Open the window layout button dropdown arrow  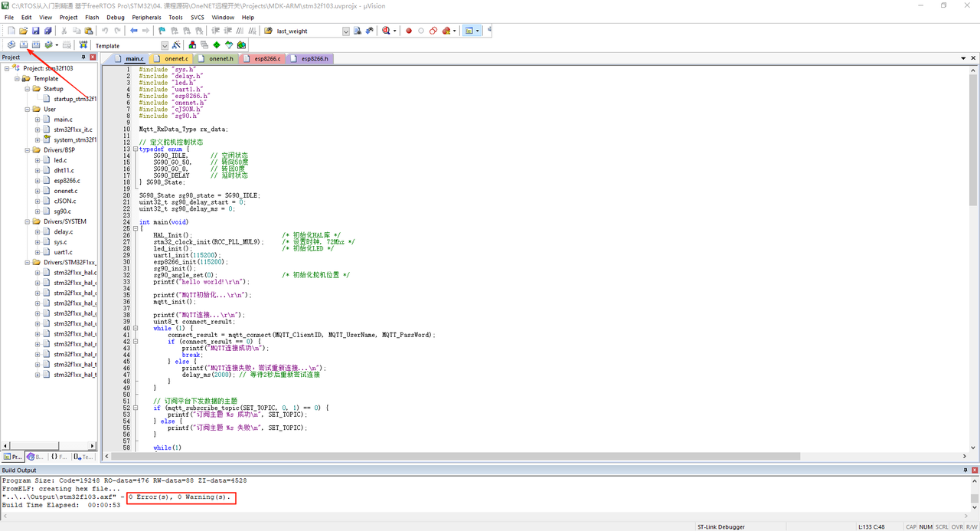(479, 31)
